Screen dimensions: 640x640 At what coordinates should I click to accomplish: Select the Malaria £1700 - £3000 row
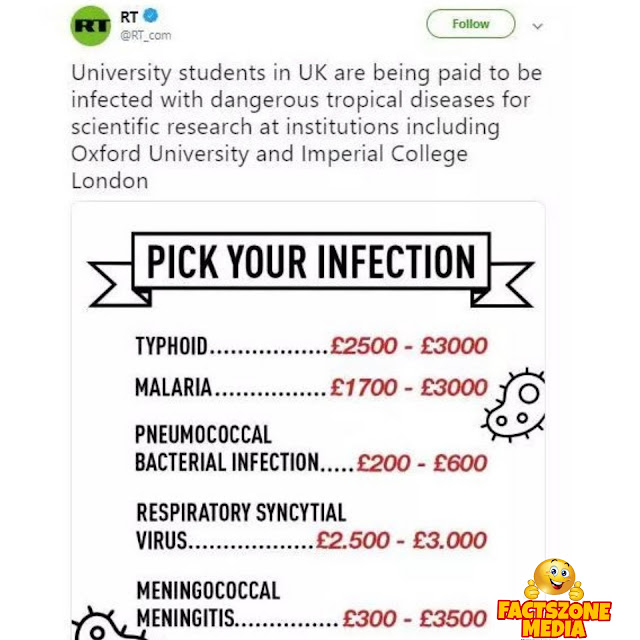[x=311, y=387]
